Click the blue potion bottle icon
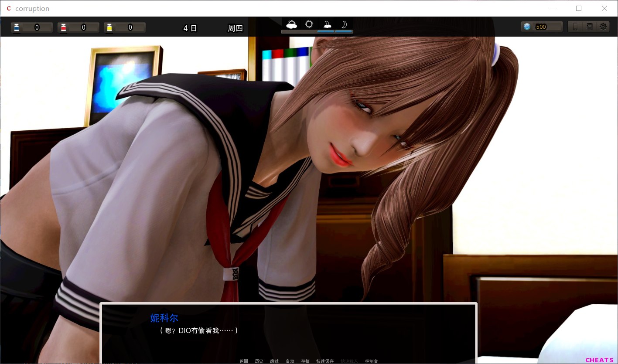 click(17, 27)
